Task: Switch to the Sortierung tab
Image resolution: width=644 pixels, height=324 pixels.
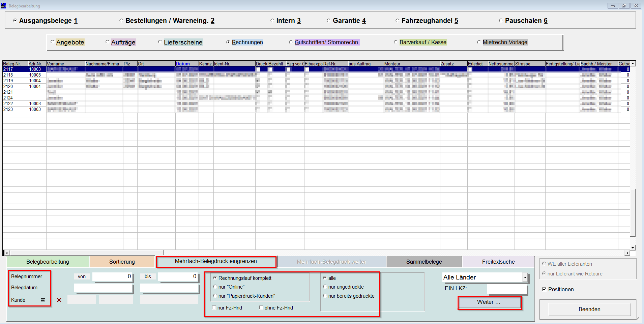Action: (x=122, y=262)
